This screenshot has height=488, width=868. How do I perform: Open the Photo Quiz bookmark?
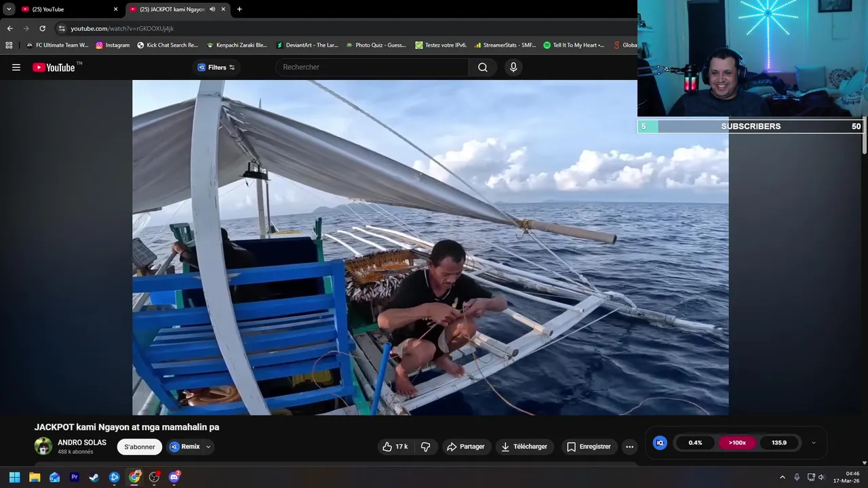point(376,45)
